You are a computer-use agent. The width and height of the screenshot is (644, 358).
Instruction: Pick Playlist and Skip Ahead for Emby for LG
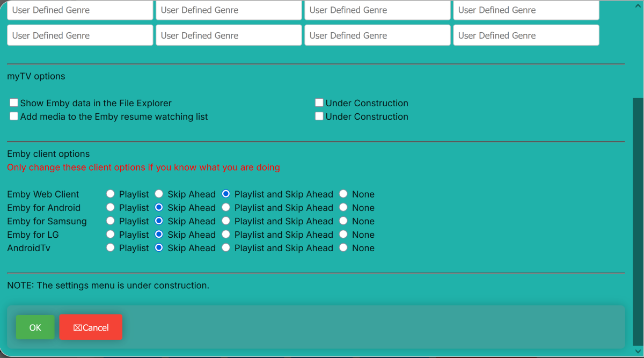[x=226, y=234]
